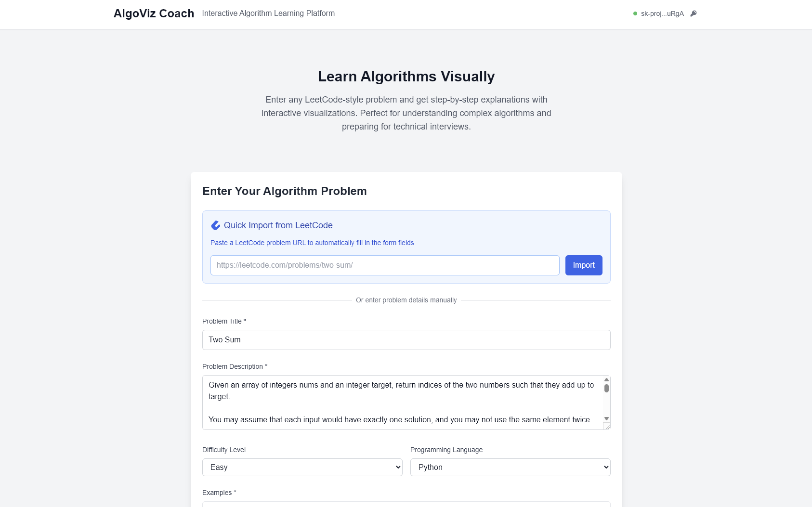Viewport: 812px width, 507px height.
Task: Open the Difficulty Level dropdown
Action: coord(302,467)
